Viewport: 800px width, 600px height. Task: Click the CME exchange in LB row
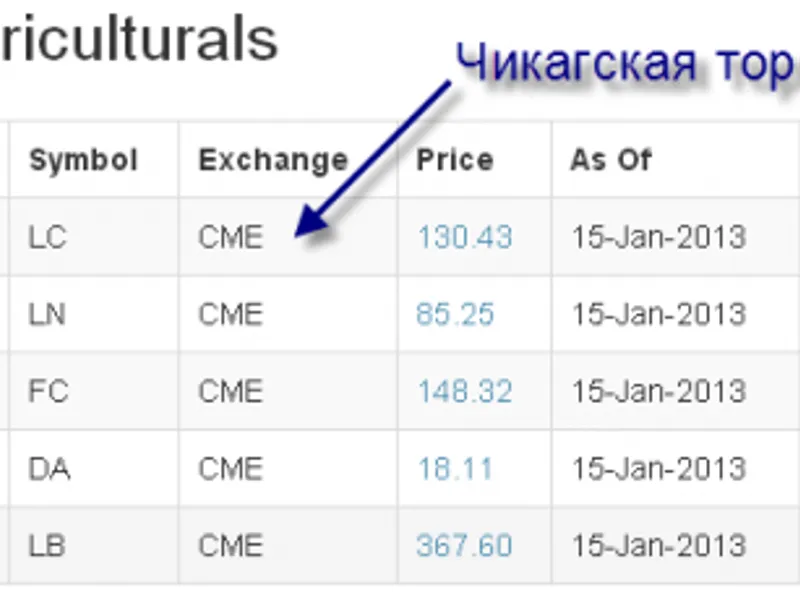pos(231,545)
